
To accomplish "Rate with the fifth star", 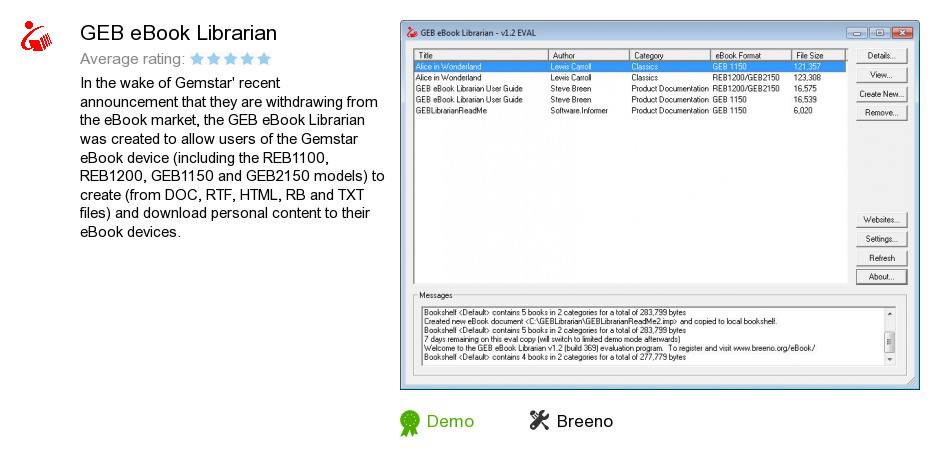I will 264,59.
